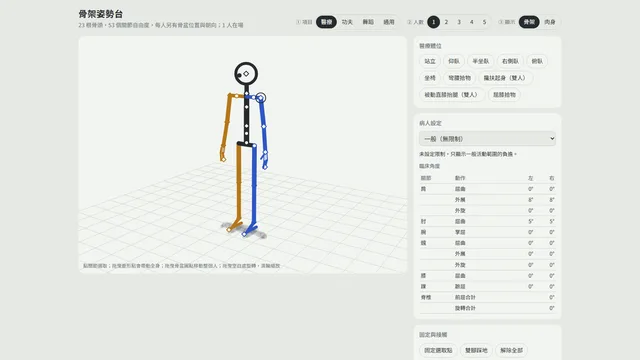Click the 跖屈 ankle motion label
Image resolution: width=640 pixels, height=360 pixels.
tap(460, 287)
